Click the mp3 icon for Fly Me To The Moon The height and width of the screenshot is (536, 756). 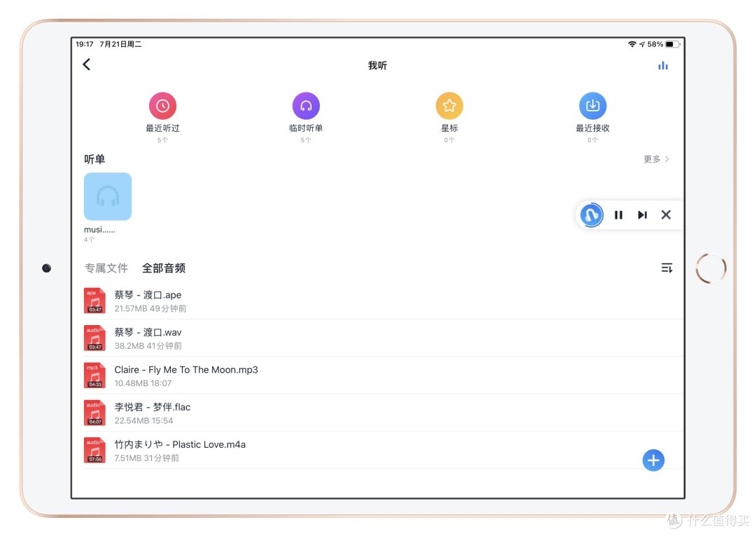click(x=94, y=376)
